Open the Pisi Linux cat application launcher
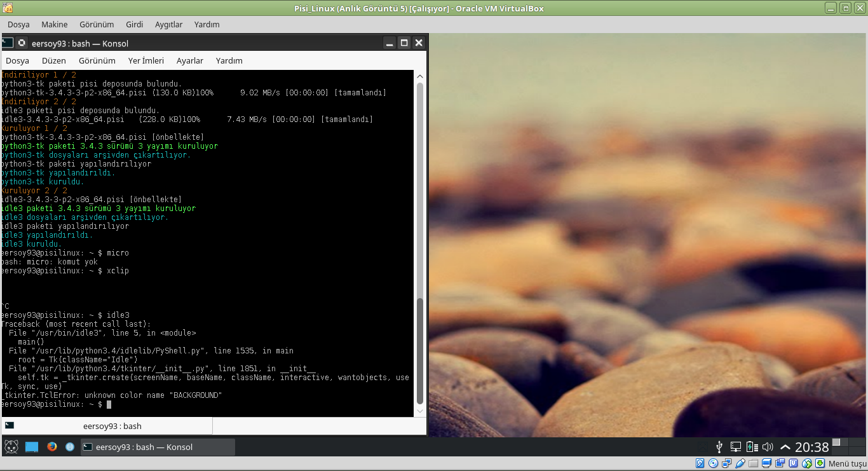 point(11,447)
